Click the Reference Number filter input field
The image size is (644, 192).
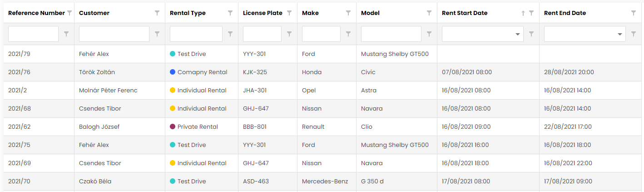coord(33,34)
